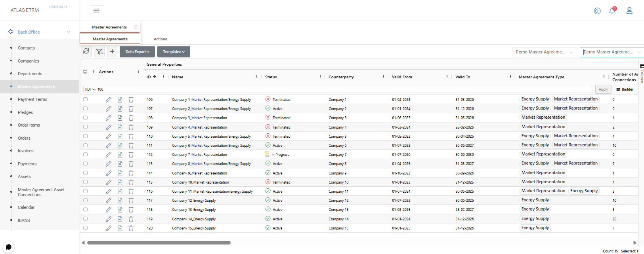The width and height of the screenshot is (644, 254).
Task: Tick the checkbox for row 106
Action: [x=85, y=99]
